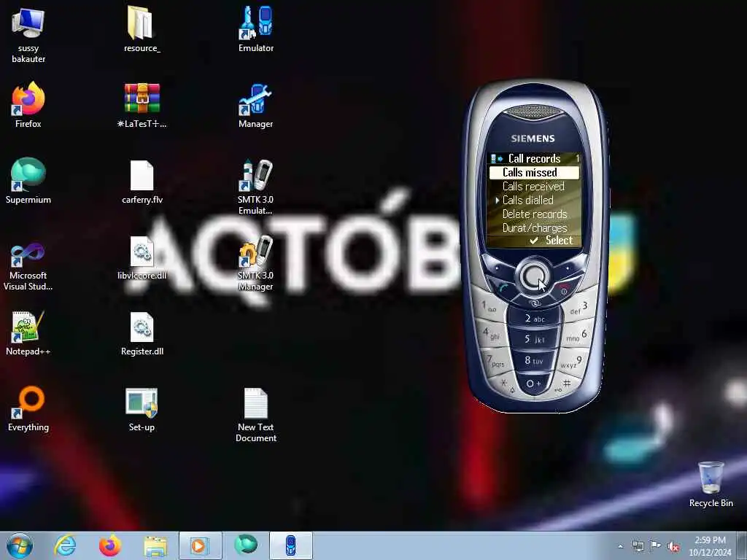Launch the Emulator desktop shortcut
747x560 pixels.
coord(256,29)
